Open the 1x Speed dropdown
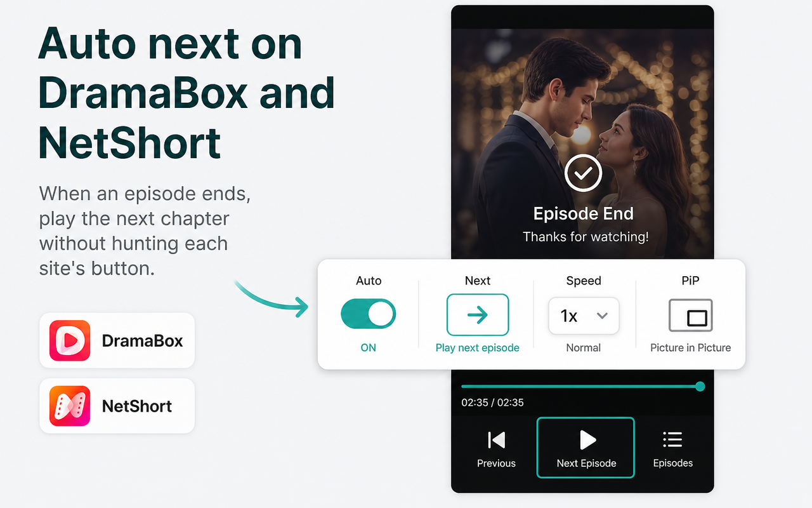Viewport: 812px width, 508px height. pos(584,316)
